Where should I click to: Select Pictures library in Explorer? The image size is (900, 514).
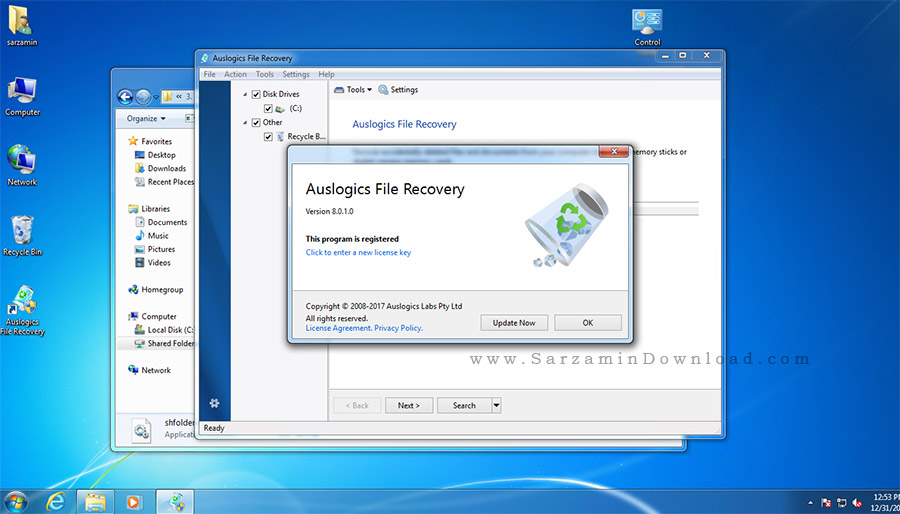click(x=154, y=250)
